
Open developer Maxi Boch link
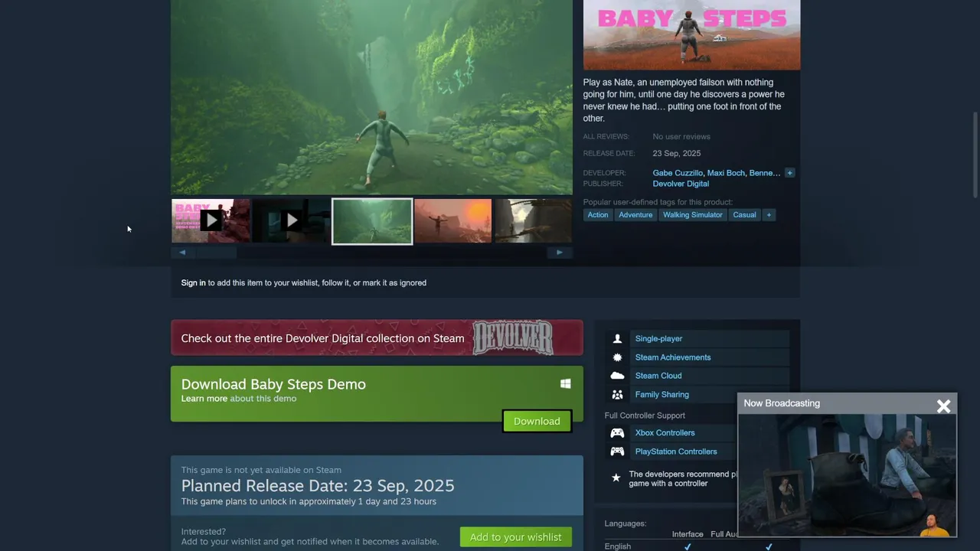point(726,173)
